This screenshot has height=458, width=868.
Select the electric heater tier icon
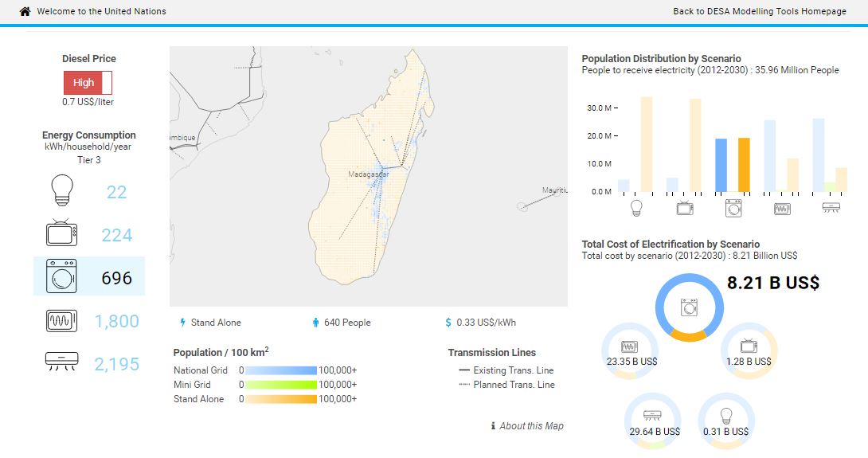[x=61, y=321]
